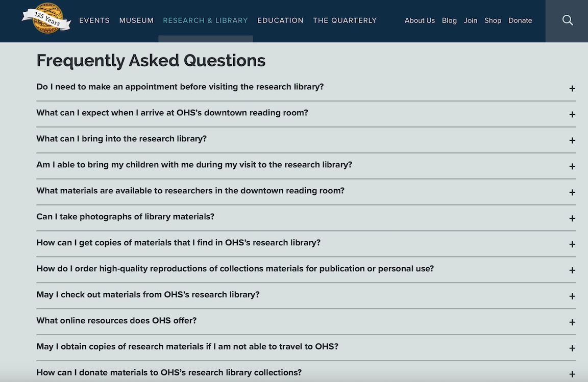Image resolution: width=588 pixels, height=382 pixels.
Task: Open the Events menu
Action: tap(94, 20)
